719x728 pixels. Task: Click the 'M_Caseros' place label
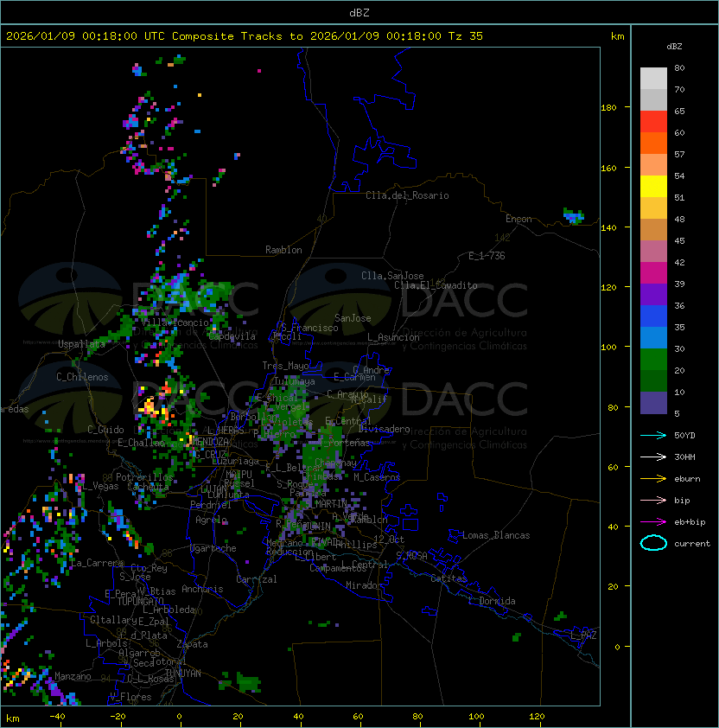[x=377, y=477]
